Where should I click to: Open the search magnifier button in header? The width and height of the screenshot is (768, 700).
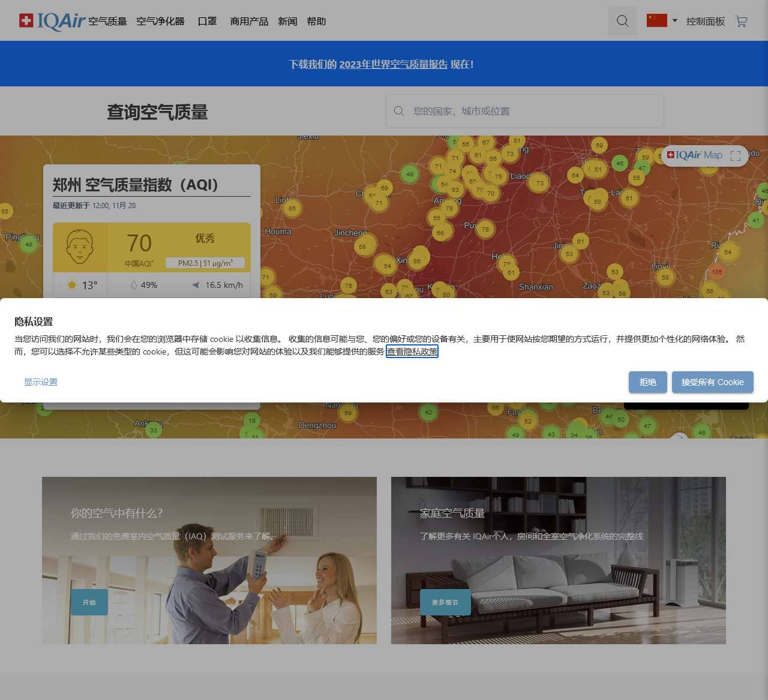coord(622,21)
